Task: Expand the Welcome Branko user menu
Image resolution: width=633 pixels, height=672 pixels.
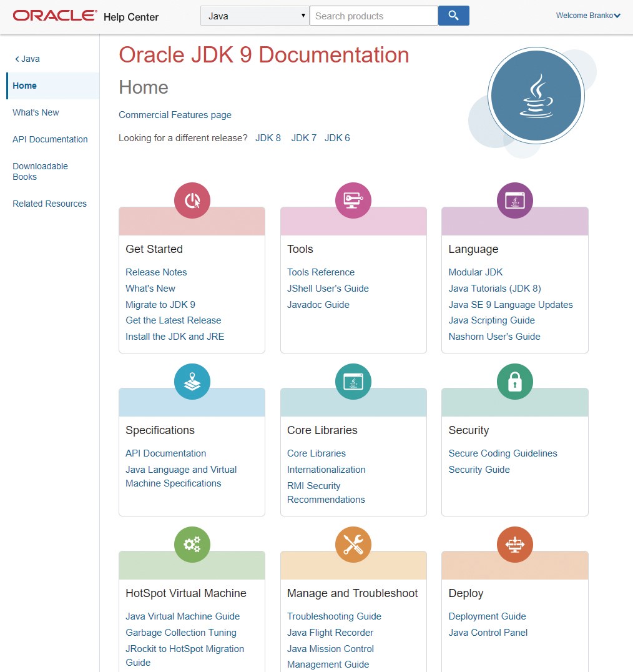Action: coord(587,16)
